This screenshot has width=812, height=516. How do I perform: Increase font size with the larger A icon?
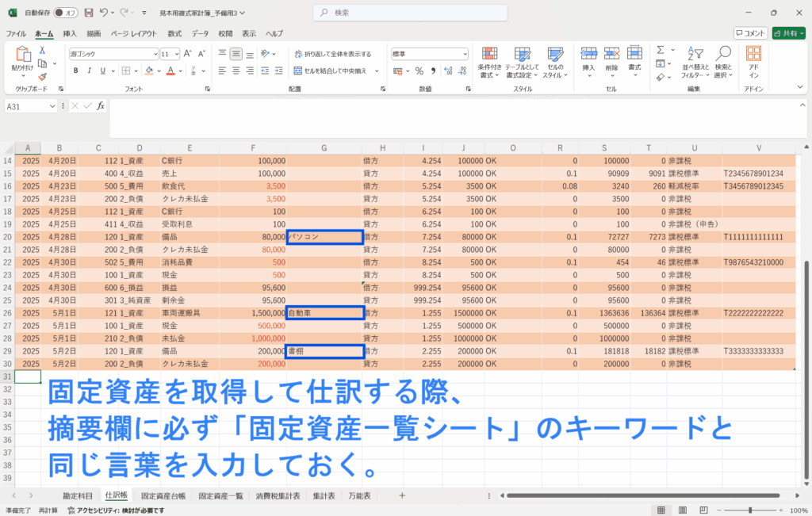pos(188,54)
